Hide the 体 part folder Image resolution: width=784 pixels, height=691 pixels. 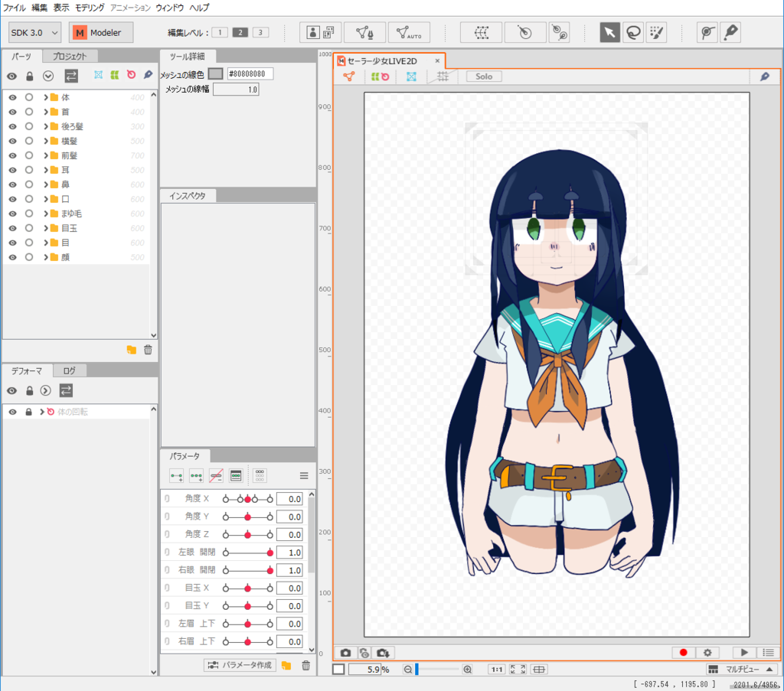12,97
